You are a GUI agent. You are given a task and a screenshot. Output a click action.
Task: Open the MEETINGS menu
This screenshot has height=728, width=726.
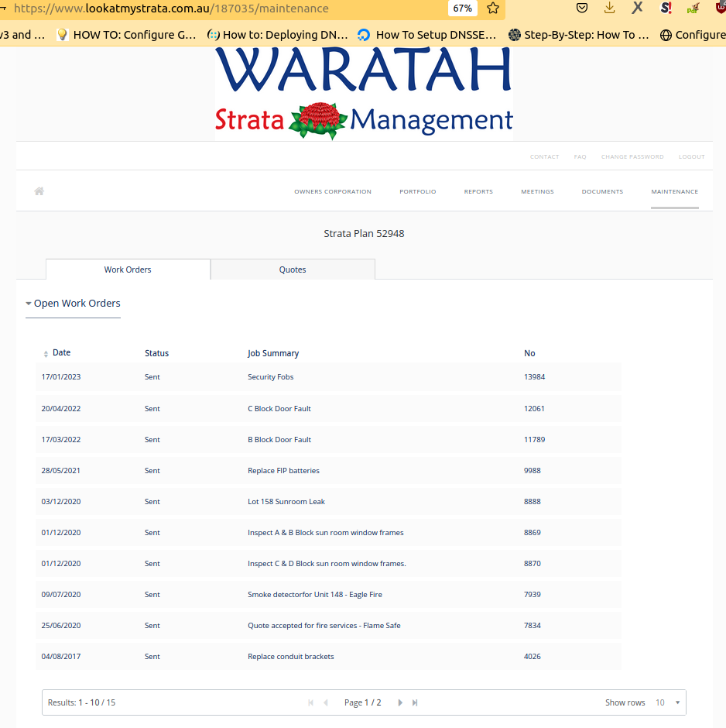537,191
